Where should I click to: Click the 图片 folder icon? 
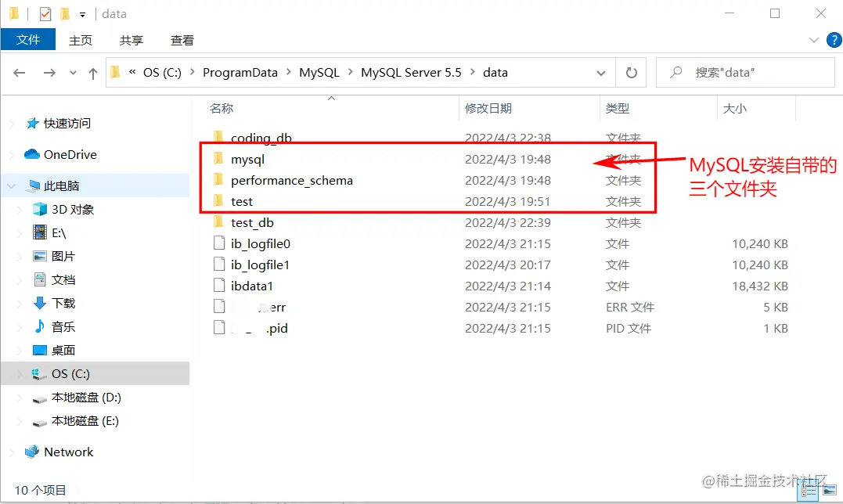tap(40, 256)
